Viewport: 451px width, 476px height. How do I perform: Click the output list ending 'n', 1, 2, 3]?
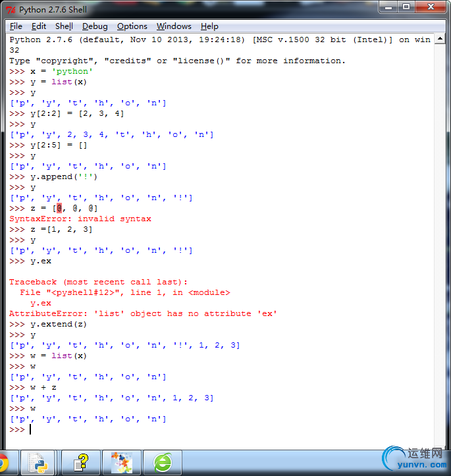point(112,398)
